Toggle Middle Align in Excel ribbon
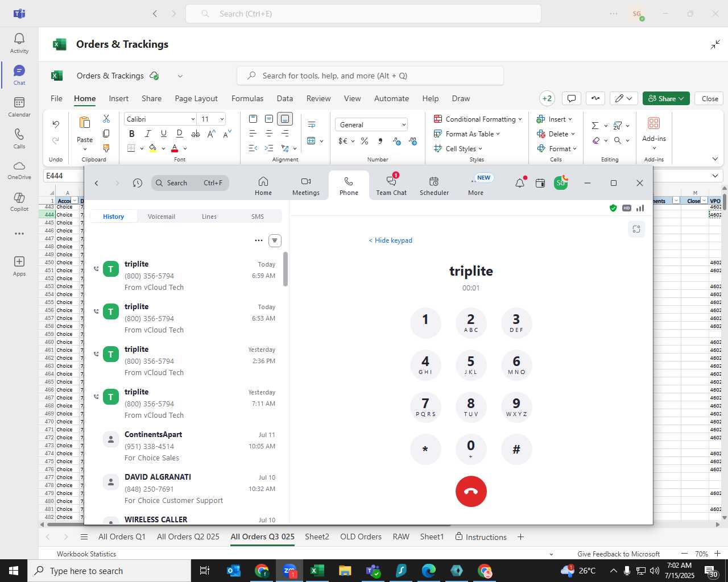 [x=269, y=119]
